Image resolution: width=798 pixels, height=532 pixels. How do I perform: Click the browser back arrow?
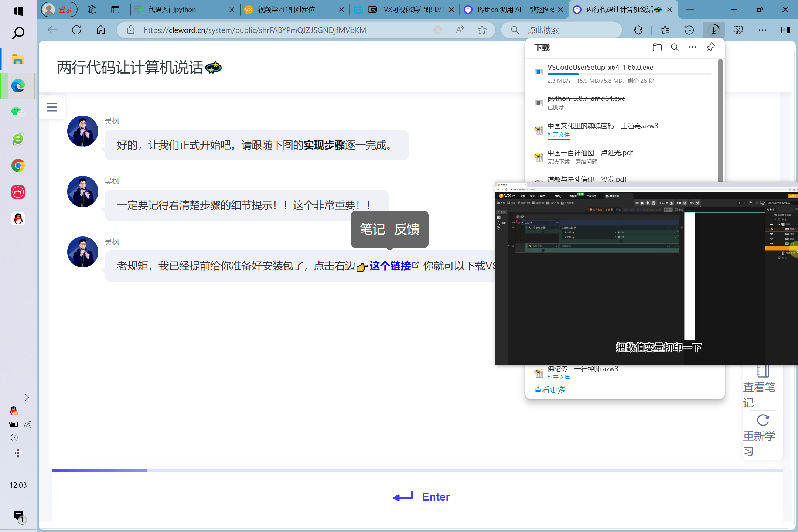click(52, 30)
